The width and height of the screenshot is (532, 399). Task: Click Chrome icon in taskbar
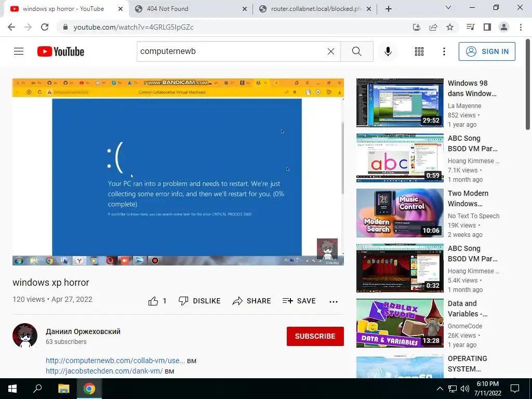(x=89, y=389)
